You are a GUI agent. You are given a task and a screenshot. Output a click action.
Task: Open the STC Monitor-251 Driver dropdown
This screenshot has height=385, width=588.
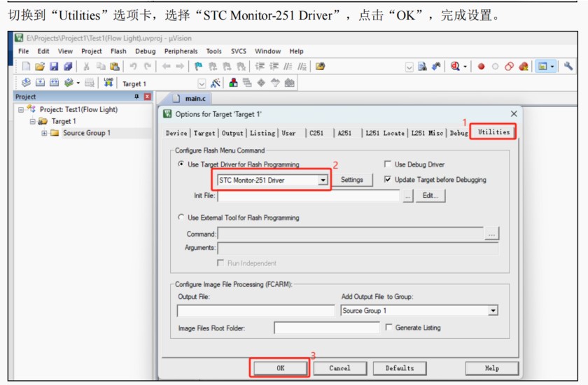pyautogui.click(x=323, y=180)
